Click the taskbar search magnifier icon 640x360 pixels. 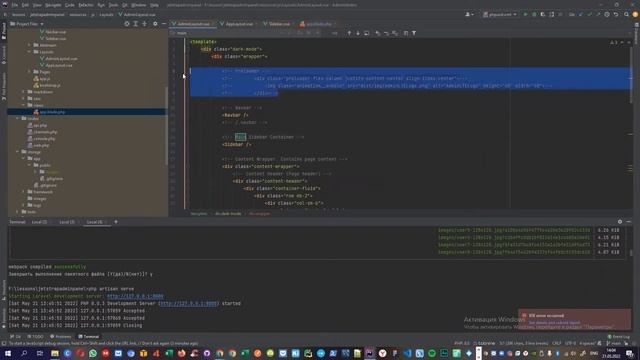pyautogui.click(x=24, y=353)
